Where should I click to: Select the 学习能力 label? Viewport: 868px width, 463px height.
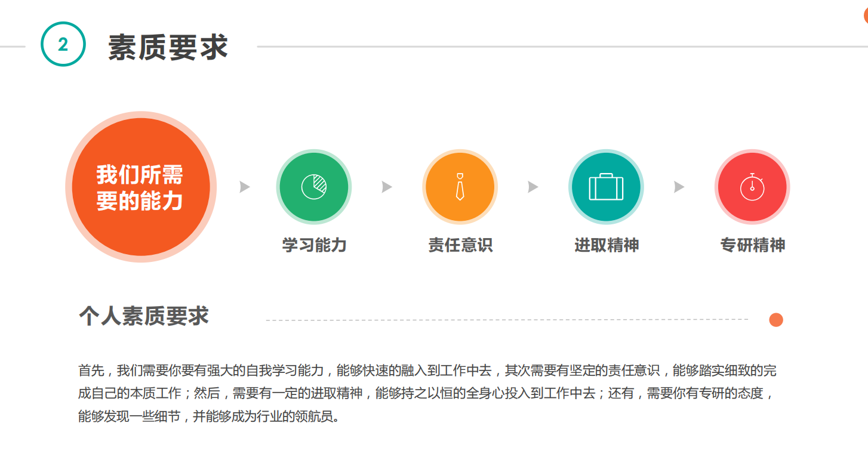point(314,245)
